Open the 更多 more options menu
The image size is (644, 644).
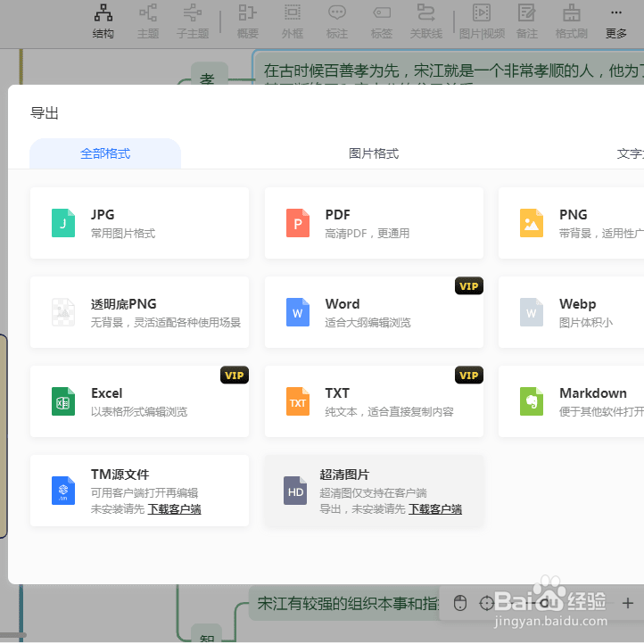pyautogui.click(x=616, y=21)
